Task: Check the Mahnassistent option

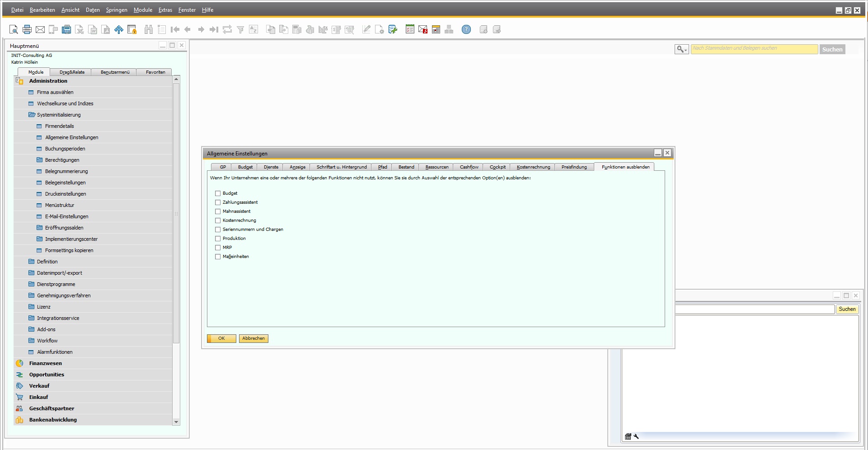Action: click(x=218, y=211)
